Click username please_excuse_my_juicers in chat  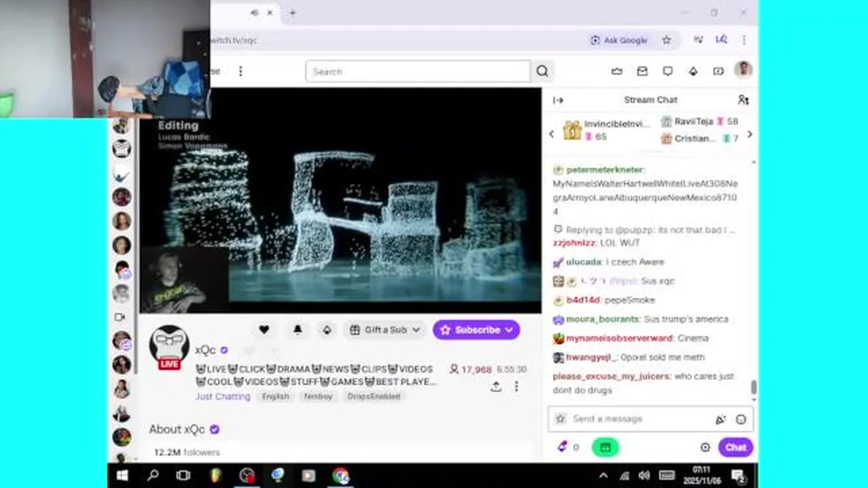tap(611, 376)
